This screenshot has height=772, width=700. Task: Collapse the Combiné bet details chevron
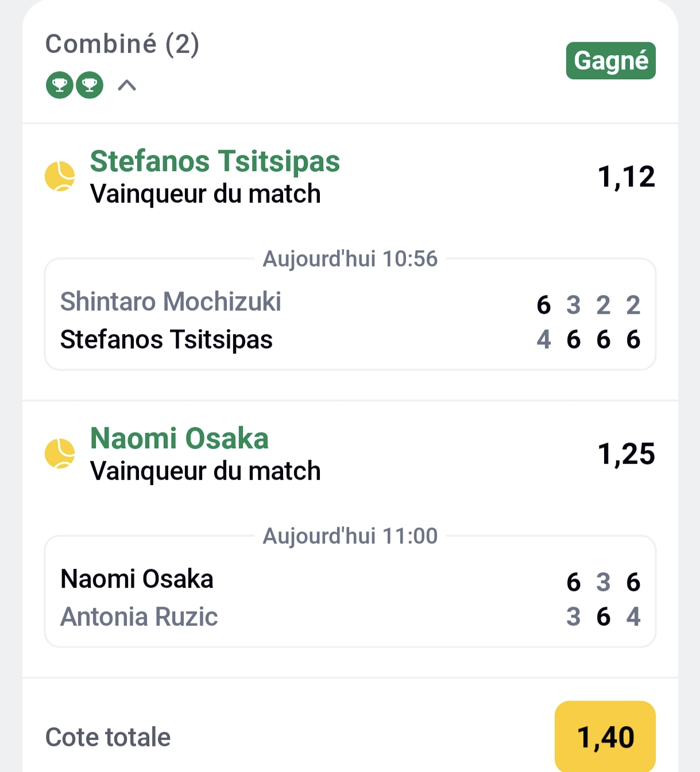click(x=127, y=86)
